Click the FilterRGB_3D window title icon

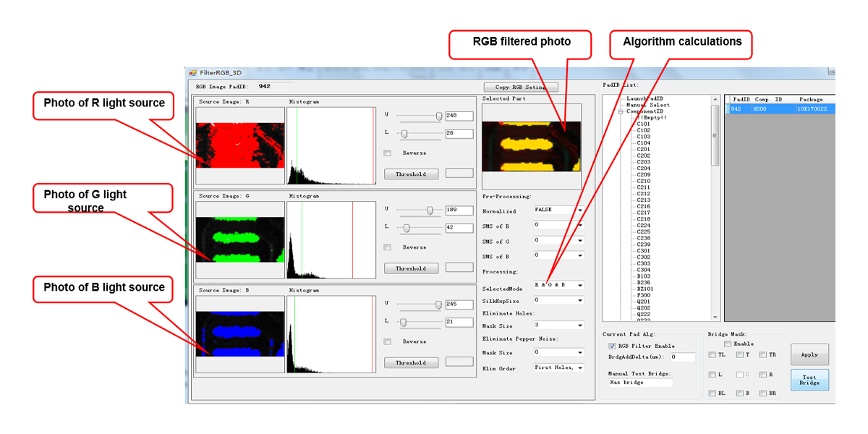(x=193, y=73)
